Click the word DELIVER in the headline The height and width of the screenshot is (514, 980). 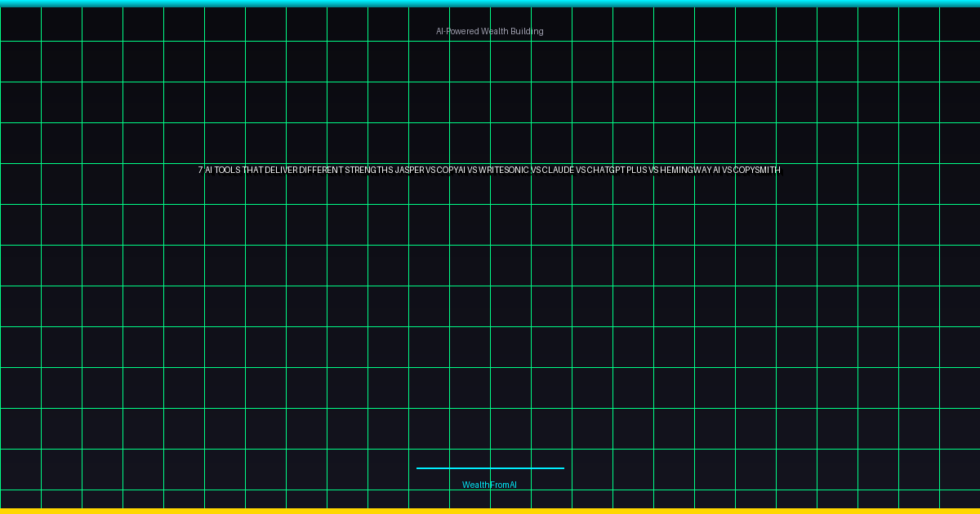281,171
